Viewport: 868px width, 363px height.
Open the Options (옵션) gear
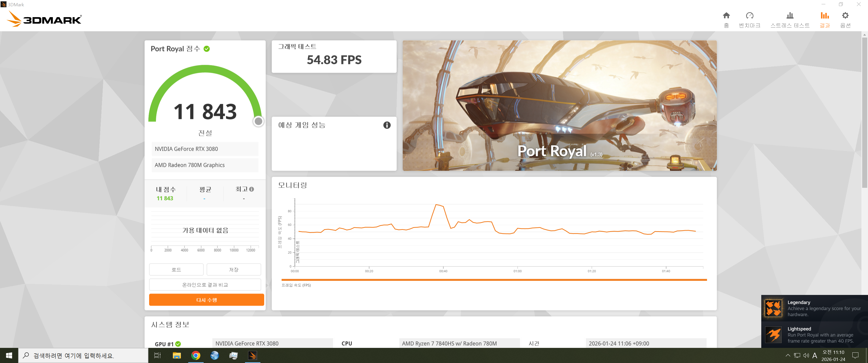(x=845, y=19)
